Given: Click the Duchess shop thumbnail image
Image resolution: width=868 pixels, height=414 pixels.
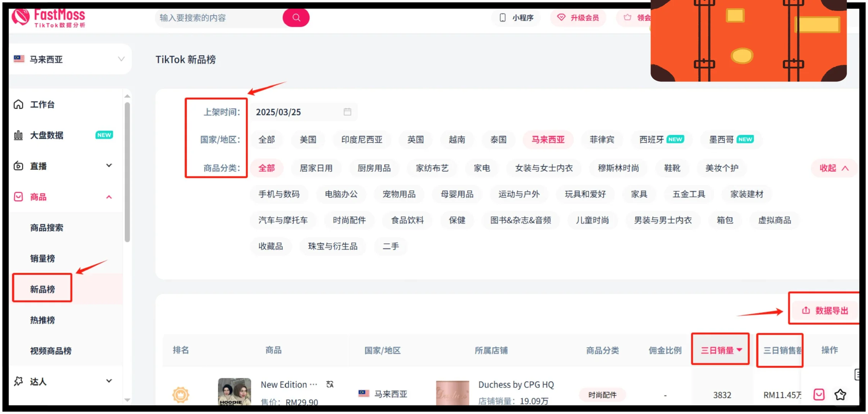Looking at the screenshot, I should pyautogui.click(x=452, y=393).
